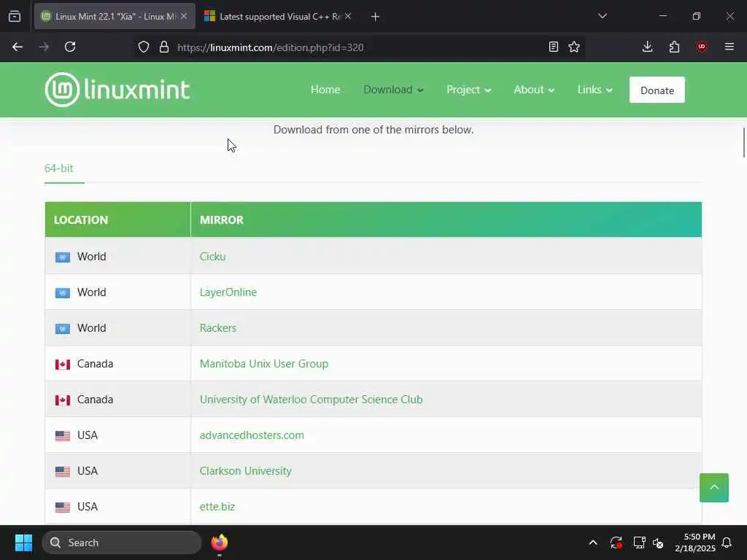Viewport: 747px width, 560px height.
Task: Click the Canada flag in Waterloo row
Action: 63,400
